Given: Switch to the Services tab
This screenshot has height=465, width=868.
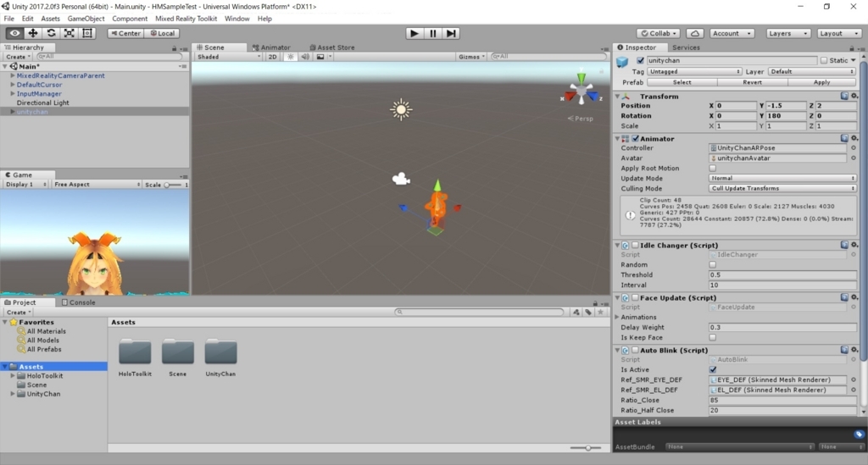Looking at the screenshot, I should pyautogui.click(x=686, y=47).
